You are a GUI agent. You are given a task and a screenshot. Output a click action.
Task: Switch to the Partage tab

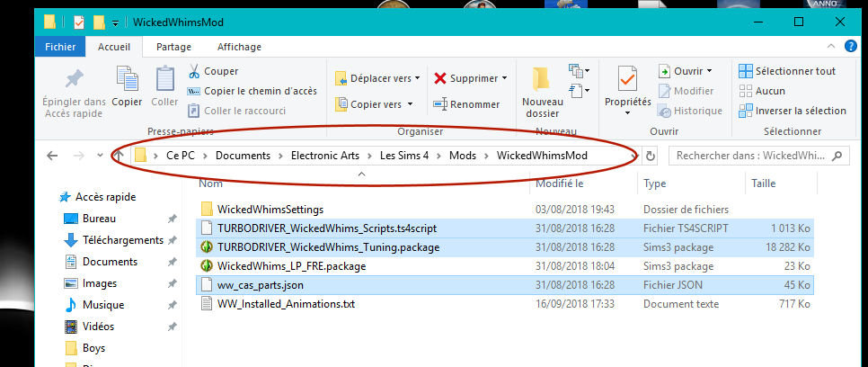(x=173, y=47)
